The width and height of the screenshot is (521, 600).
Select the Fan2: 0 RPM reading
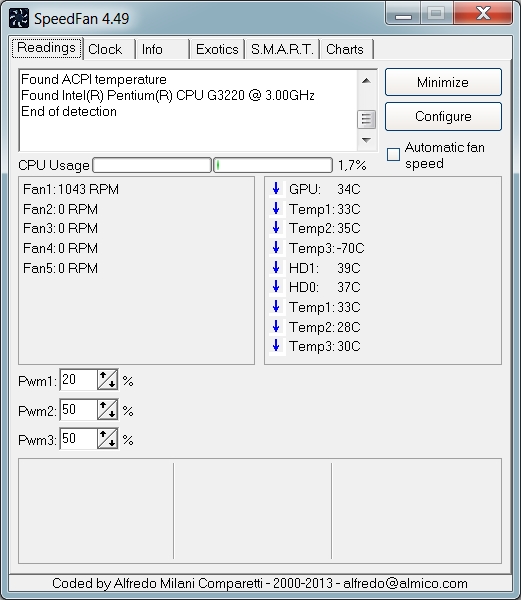pyautogui.click(x=60, y=209)
